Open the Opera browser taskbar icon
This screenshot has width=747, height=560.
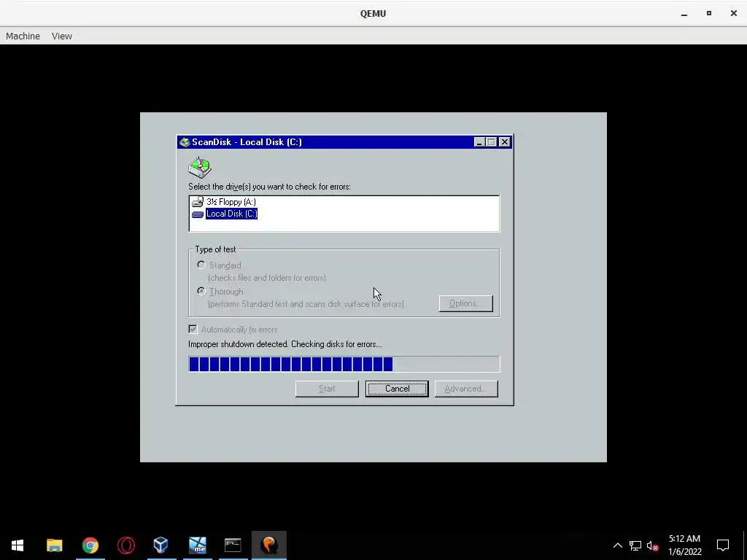pos(125,545)
